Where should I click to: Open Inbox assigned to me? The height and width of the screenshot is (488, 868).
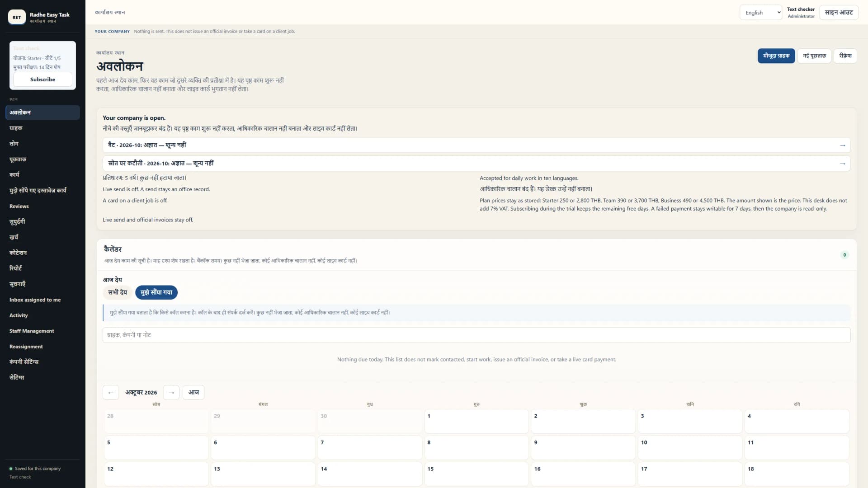(42, 300)
